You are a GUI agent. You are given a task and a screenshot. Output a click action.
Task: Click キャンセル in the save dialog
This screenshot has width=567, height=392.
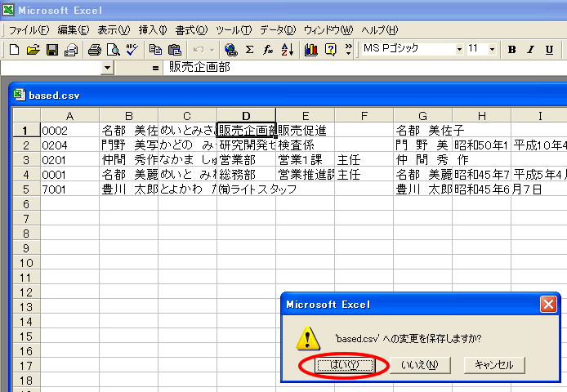(x=494, y=365)
